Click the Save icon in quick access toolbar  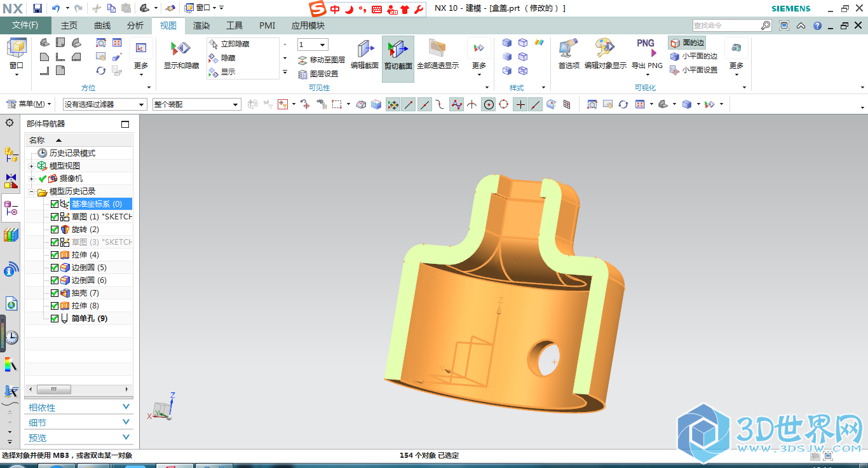37,8
